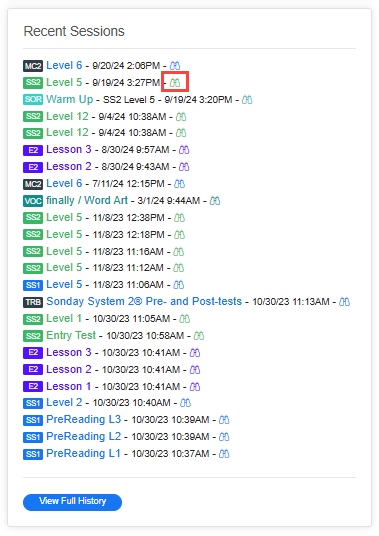Open SS1 Level 5 link at 11:06AM
The image size is (379, 536).
click(x=64, y=284)
